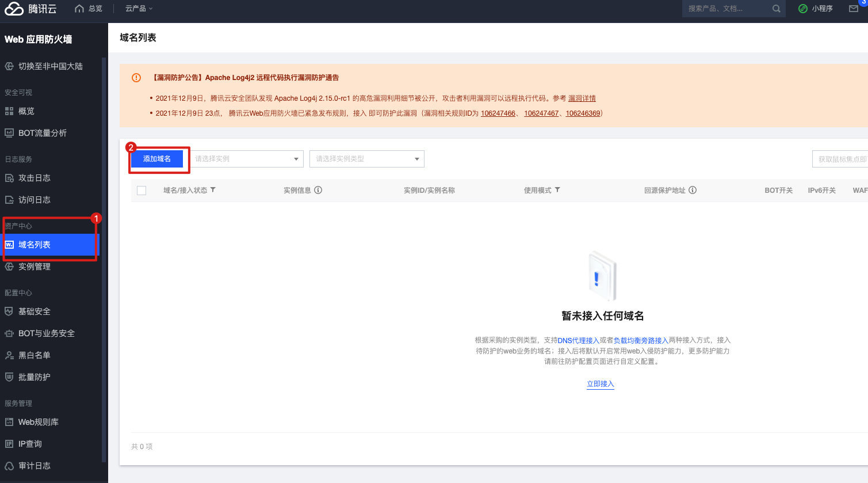Viewport: 868px width, 483px height.
Task: Click the 域名列表 page title
Action: (x=138, y=38)
